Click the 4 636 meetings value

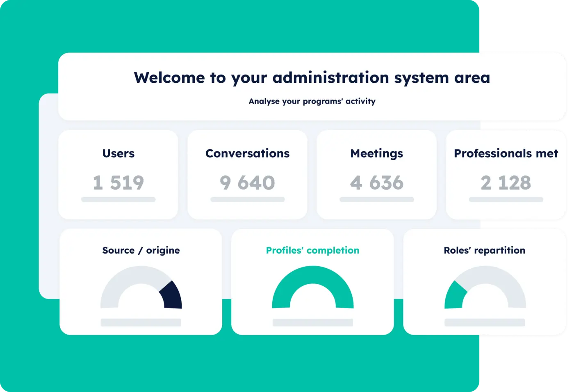pyautogui.click(x=376, y=183)
